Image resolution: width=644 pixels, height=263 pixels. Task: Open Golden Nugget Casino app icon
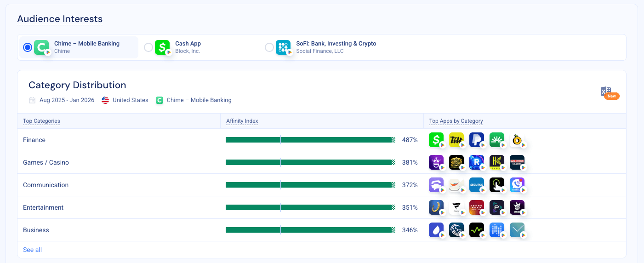click(x=456, y=162)
